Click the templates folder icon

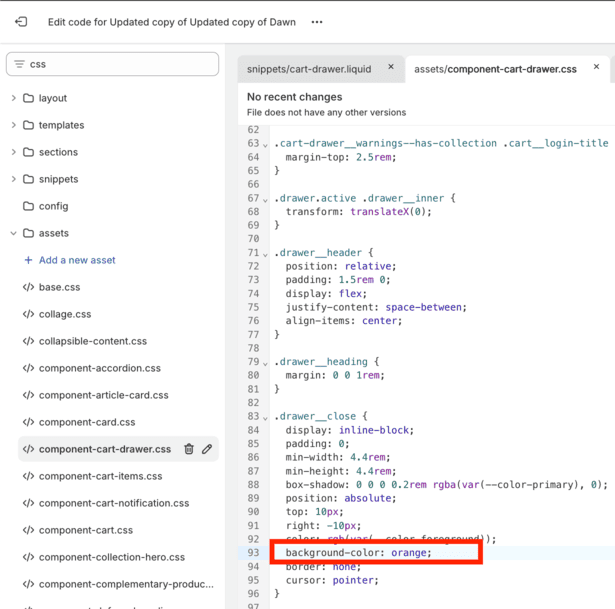point(28,125)
